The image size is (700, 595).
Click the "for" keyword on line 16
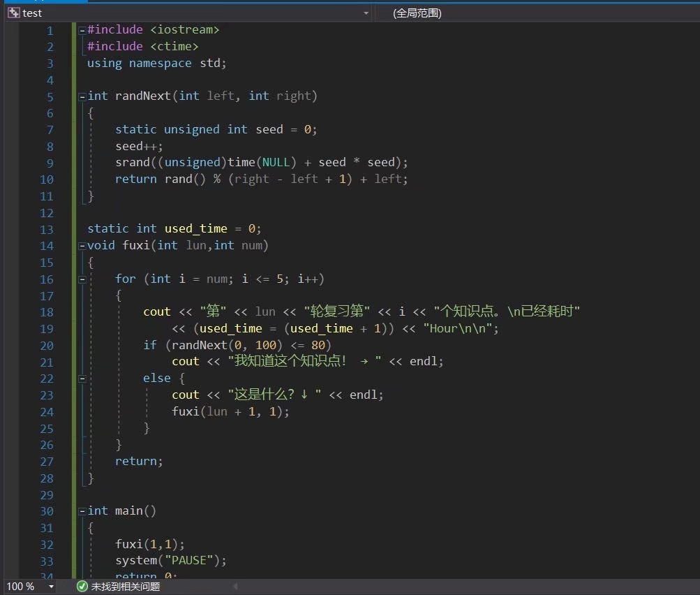[126, 279]
